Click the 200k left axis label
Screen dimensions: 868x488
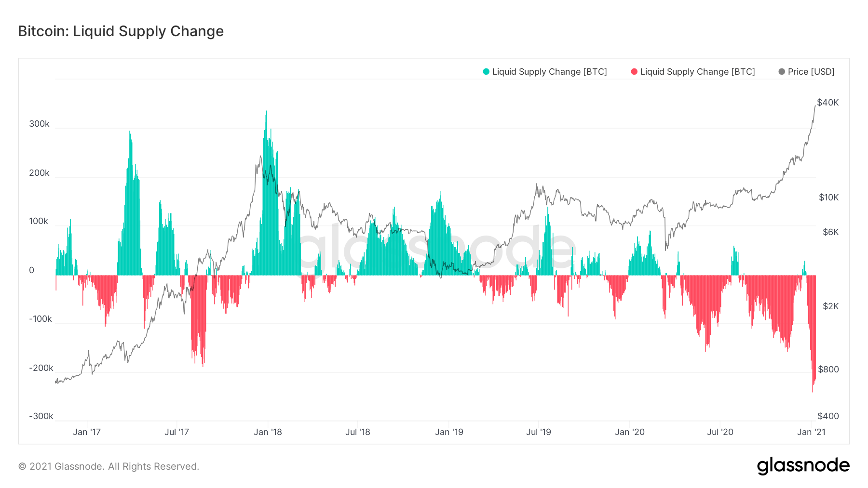(x=39, y=173)
